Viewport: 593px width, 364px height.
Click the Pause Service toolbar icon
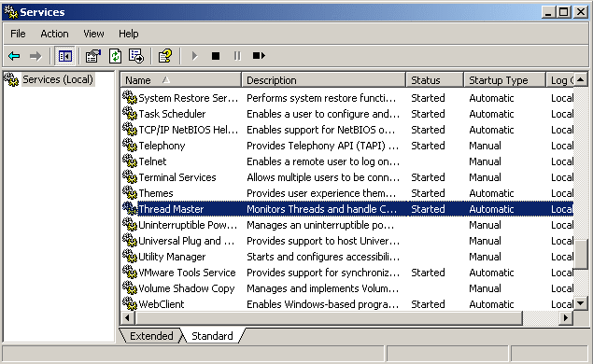[237, 56]
